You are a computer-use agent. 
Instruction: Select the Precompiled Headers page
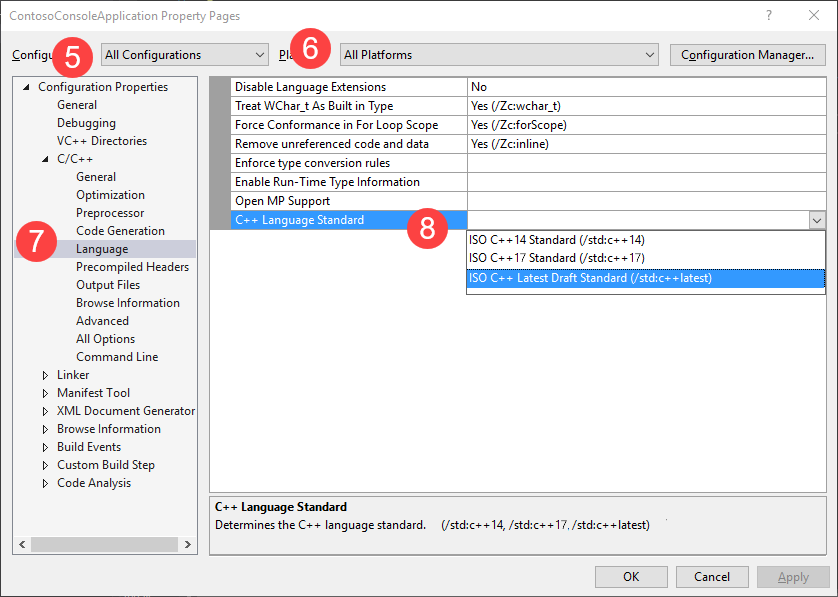coord(132,267)
